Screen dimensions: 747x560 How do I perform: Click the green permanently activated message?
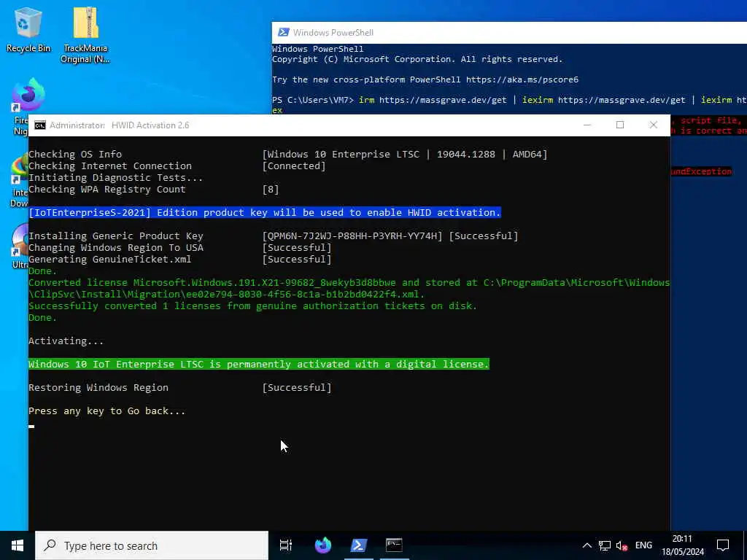[259, 364]
